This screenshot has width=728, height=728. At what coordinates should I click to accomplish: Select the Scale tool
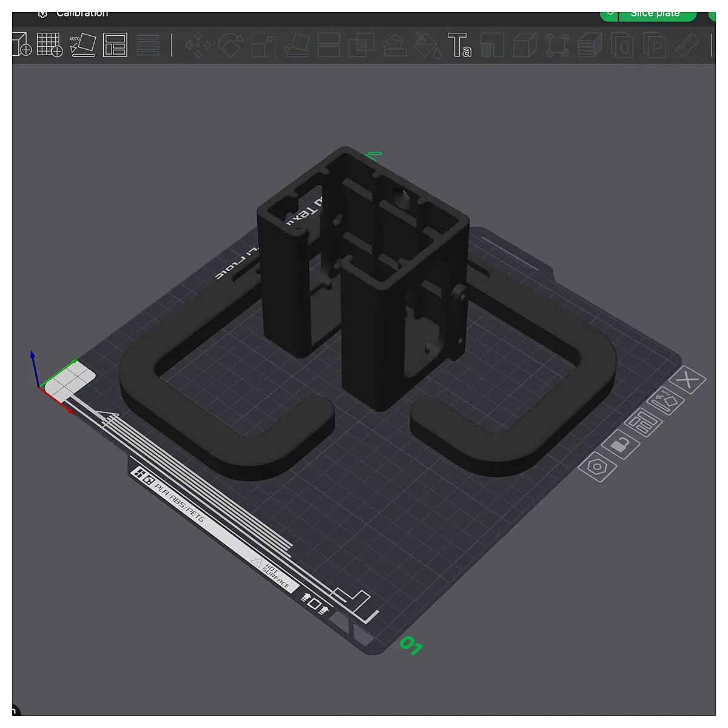click(263, 45)
